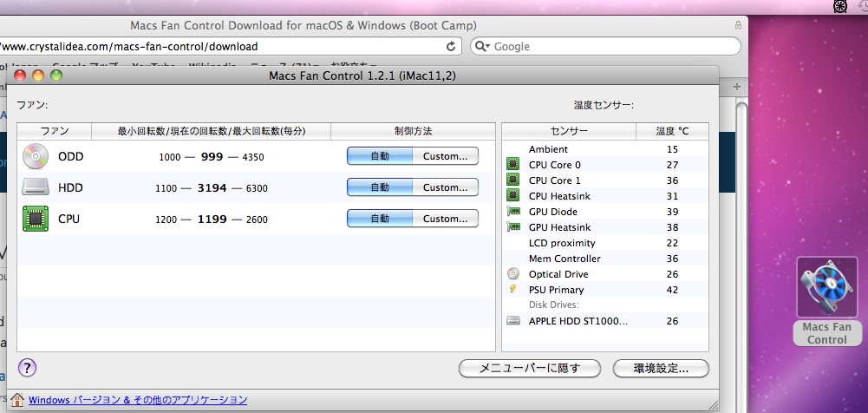Viewport: 868px width, 413px height.
Task: Select the CPU Core 1 sensor label
Action: [x=555, y=180]
